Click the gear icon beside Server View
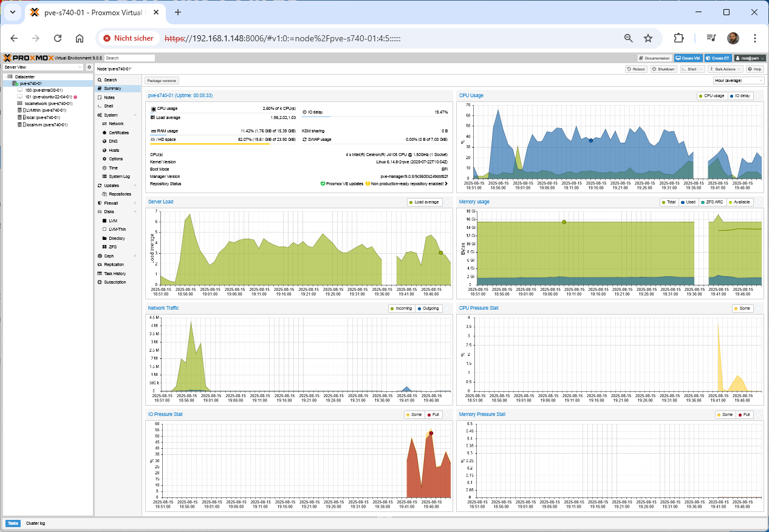Image resolution: width=769 pixels, height=532 pixels. click(x=89, y=67)
